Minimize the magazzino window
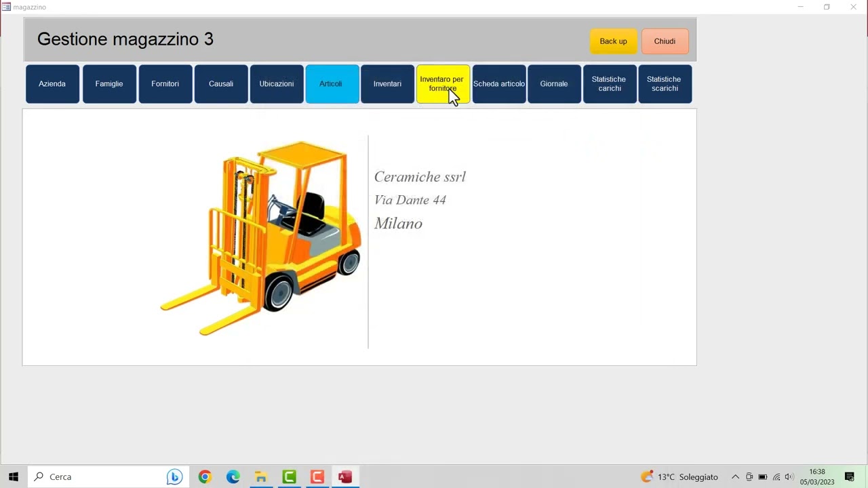 point(800,7)
